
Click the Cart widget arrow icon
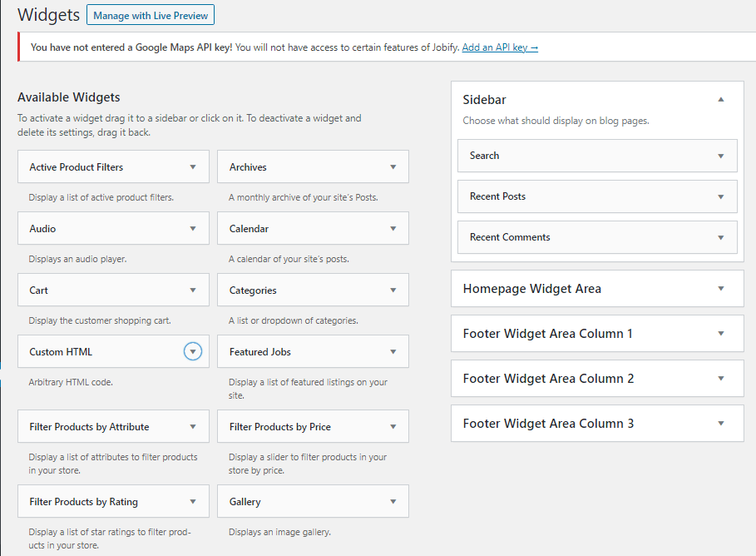point(193,290)
